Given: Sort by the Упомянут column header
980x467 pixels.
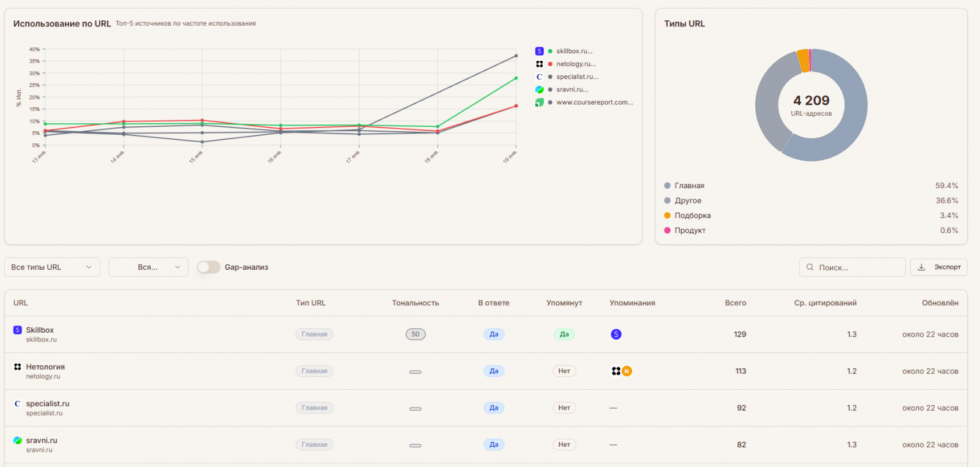Looking at the screenshot, I should [x=564, y=303].
